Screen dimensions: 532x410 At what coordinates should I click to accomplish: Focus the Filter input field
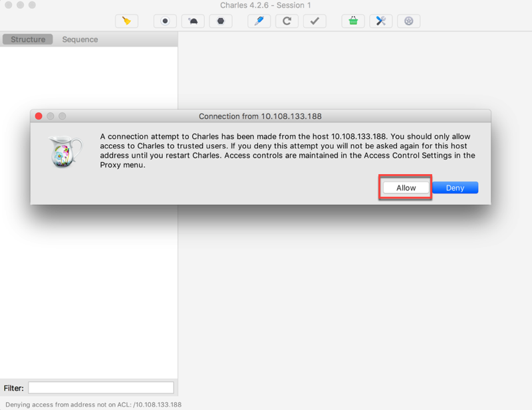point(101,387)
